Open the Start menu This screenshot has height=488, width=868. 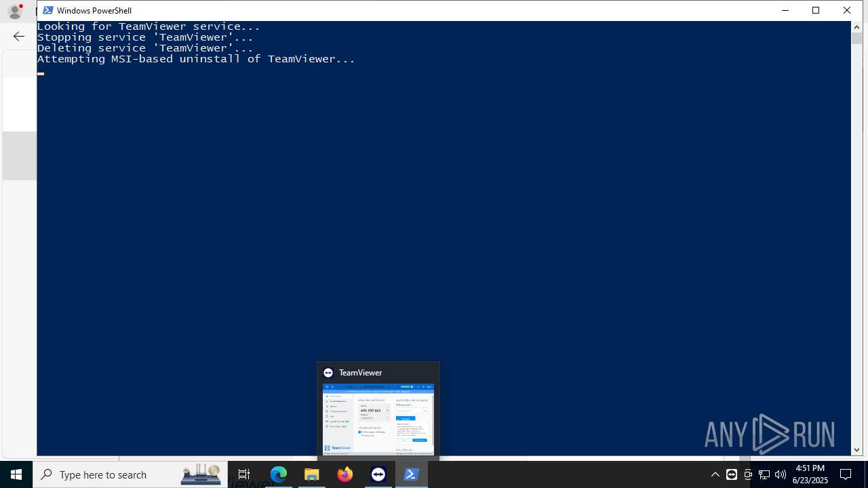point(16,474)
